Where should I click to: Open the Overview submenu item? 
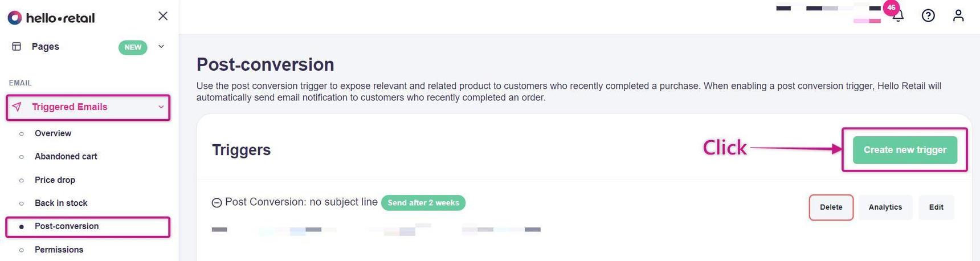click(x=53, y=133)
